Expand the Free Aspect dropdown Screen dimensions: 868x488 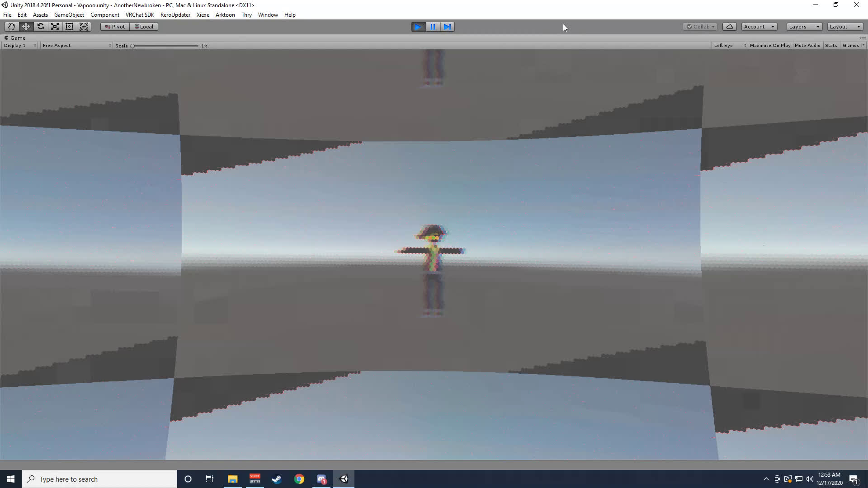click(76, 46)
